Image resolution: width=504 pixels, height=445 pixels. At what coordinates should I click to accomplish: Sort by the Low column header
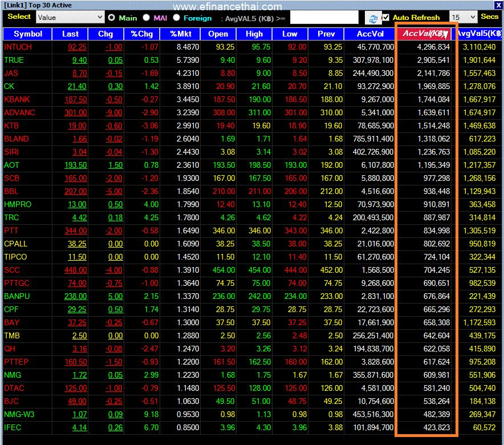tap(290, 34)
